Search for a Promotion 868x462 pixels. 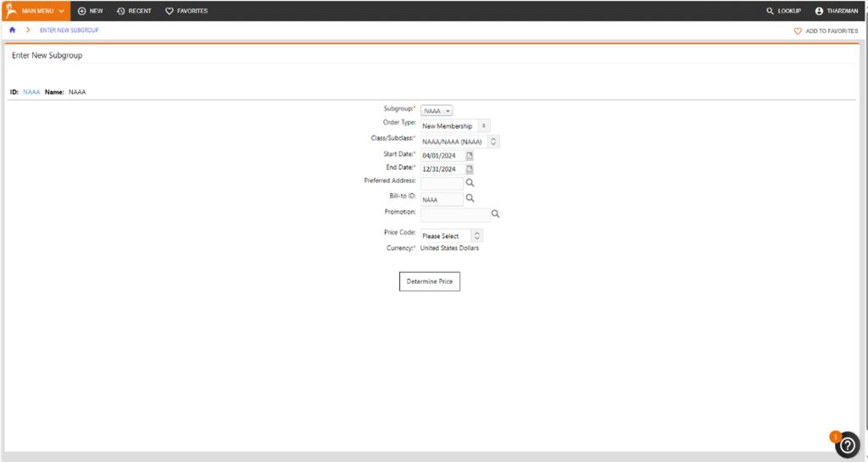(495, 214)
